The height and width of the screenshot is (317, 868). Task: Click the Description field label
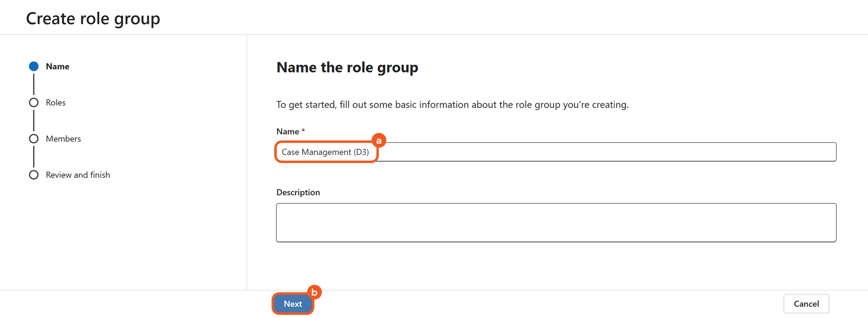click(298, 192)
